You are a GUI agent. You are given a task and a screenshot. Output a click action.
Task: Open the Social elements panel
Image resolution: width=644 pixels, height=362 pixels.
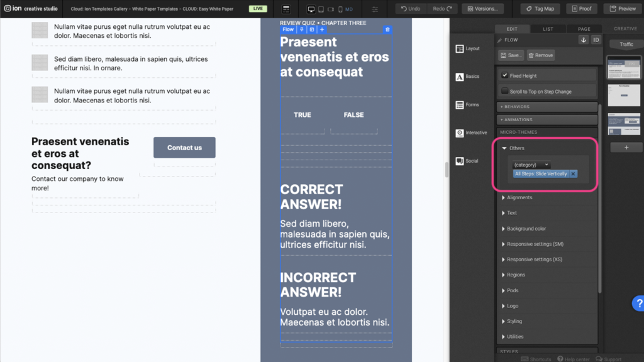[x=468, y=161]
